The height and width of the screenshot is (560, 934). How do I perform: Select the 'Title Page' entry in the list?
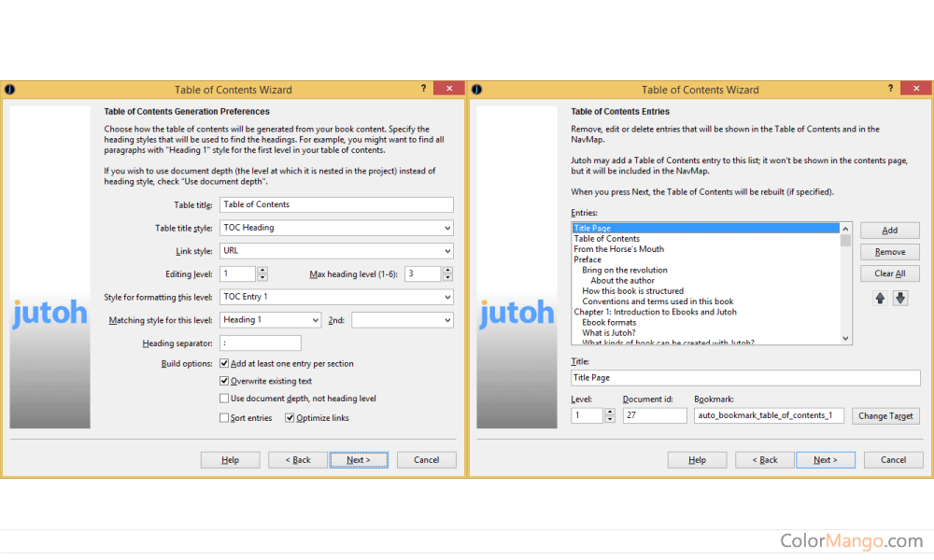pyautogui.click(x=705, y=229)
